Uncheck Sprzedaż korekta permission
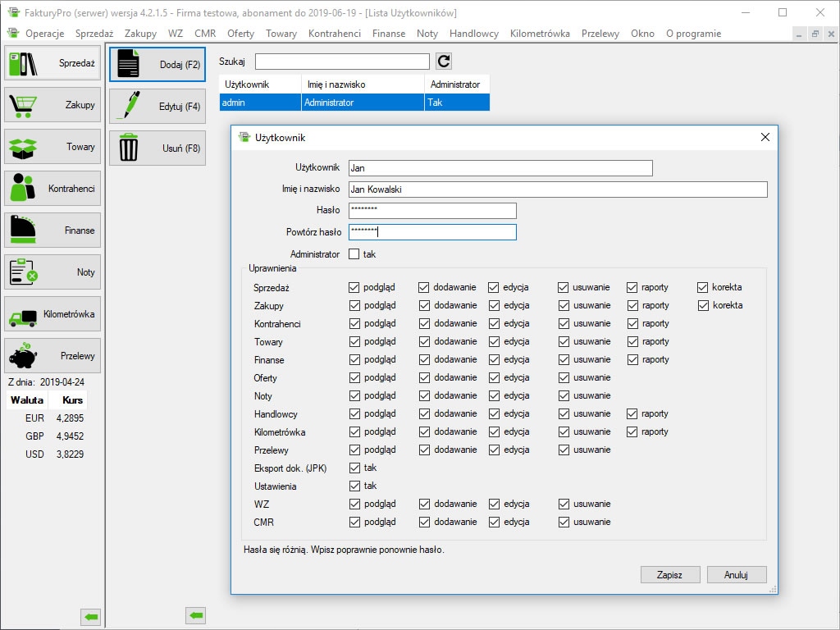 click(703, 287)
